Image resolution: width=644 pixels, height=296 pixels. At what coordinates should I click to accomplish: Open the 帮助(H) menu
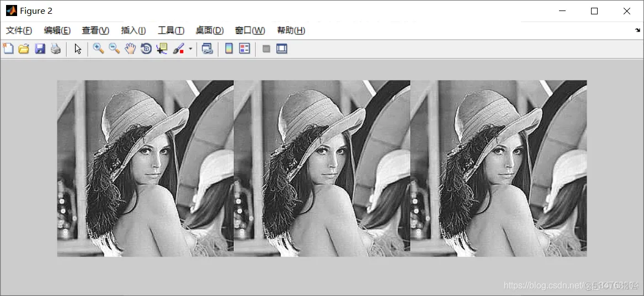point(291,30)
